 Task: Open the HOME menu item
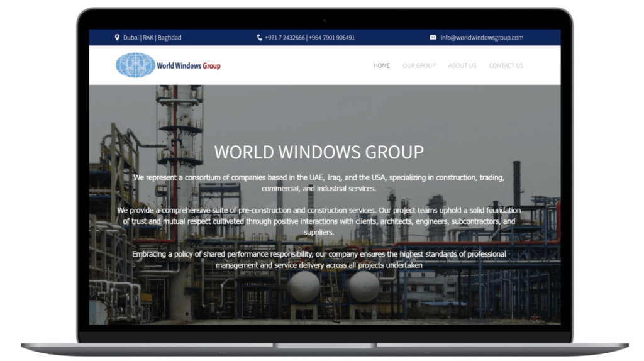tap(382, 65)
